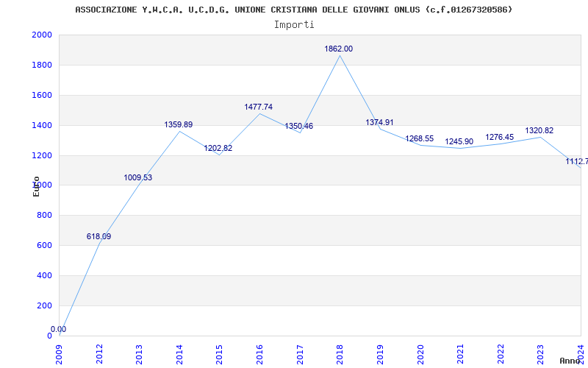Viewport: 588px width, 368px height.
Task: Select the 1245.90 data label
Action: [459, 142]
